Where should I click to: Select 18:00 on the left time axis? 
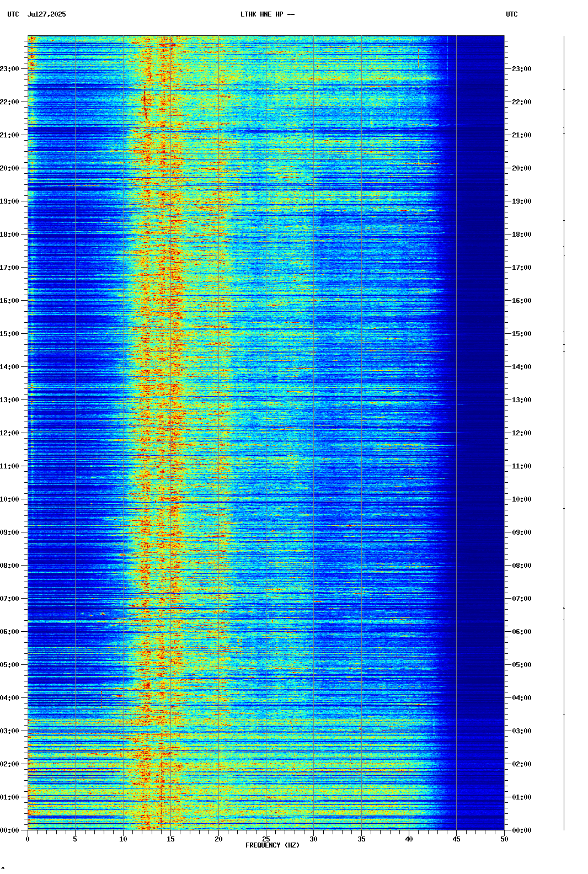point(10,235)
